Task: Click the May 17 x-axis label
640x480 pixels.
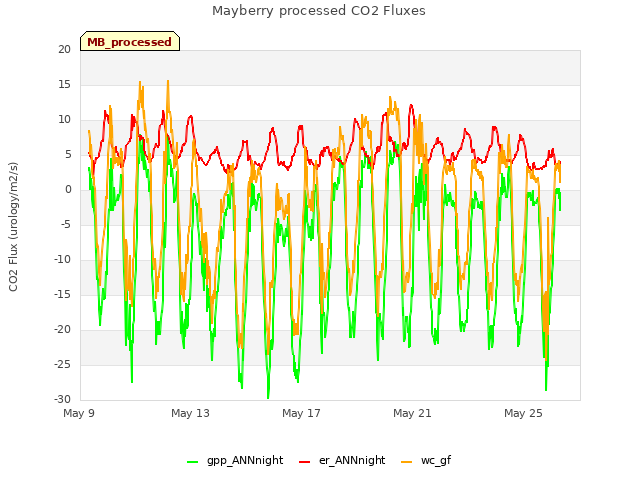Action: (301, 413)
